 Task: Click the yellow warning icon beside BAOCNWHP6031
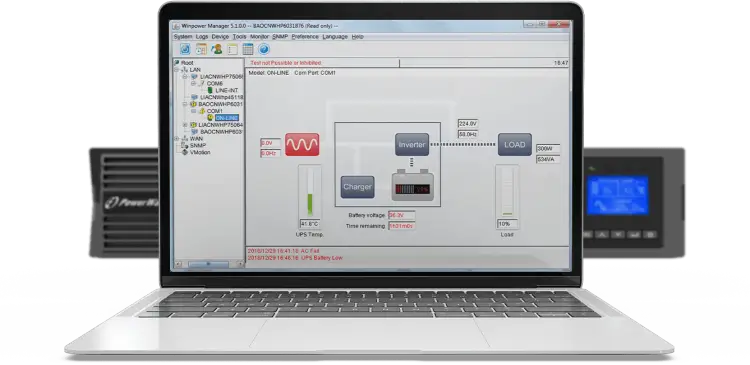[194, 104]
